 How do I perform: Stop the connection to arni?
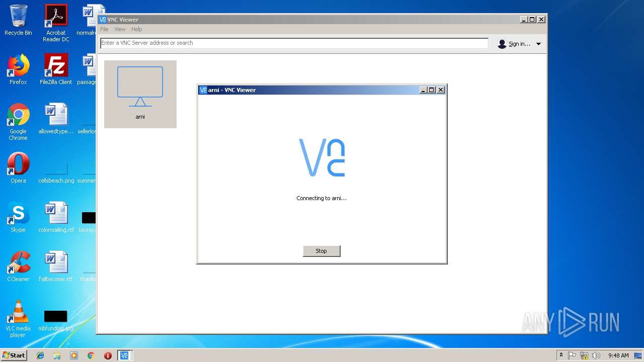(321, 251)
